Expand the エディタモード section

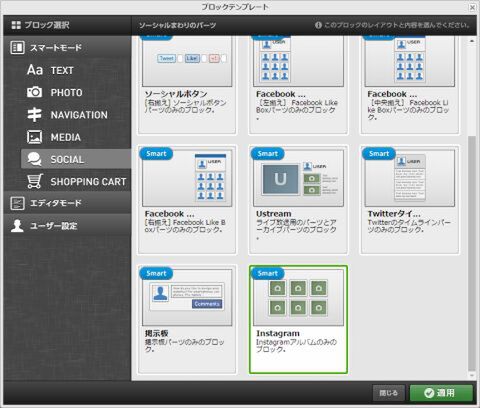[68, 203]
